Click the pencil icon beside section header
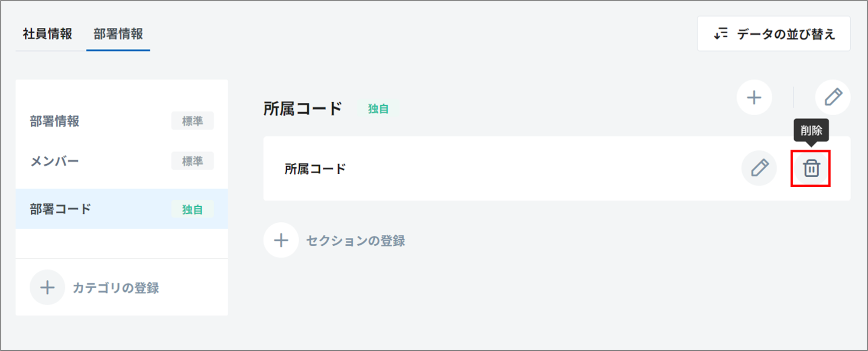 click(x=832, y=97)
